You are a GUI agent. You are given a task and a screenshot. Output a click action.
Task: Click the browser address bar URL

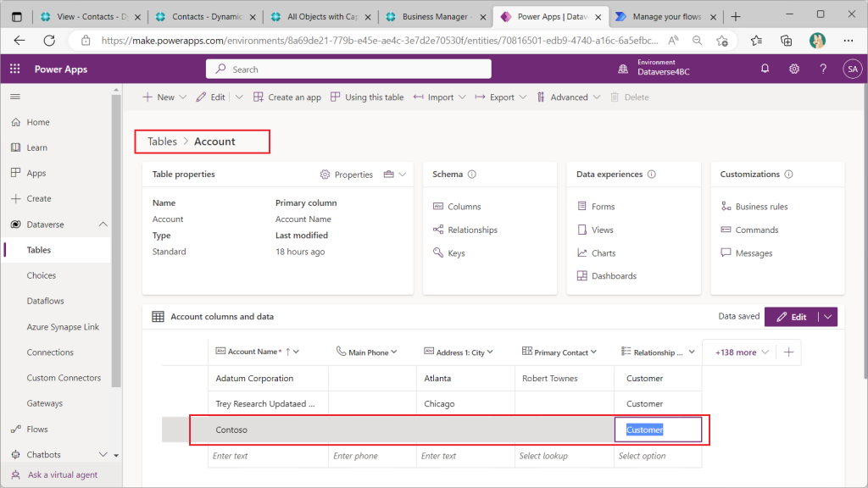380,41
